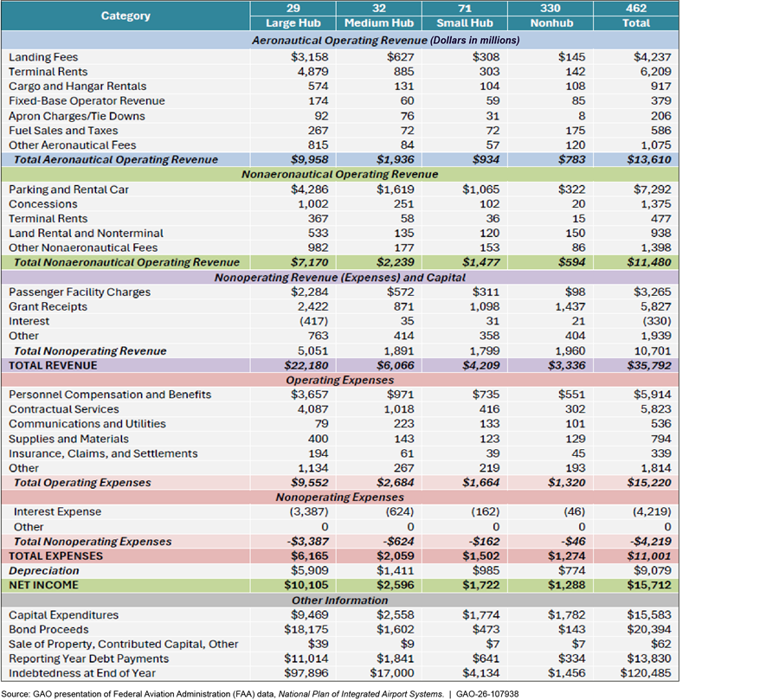This screenshot has height=700, width=779.
Task: Click the Passenger Facility Charges row label
Action: (80, 292)
